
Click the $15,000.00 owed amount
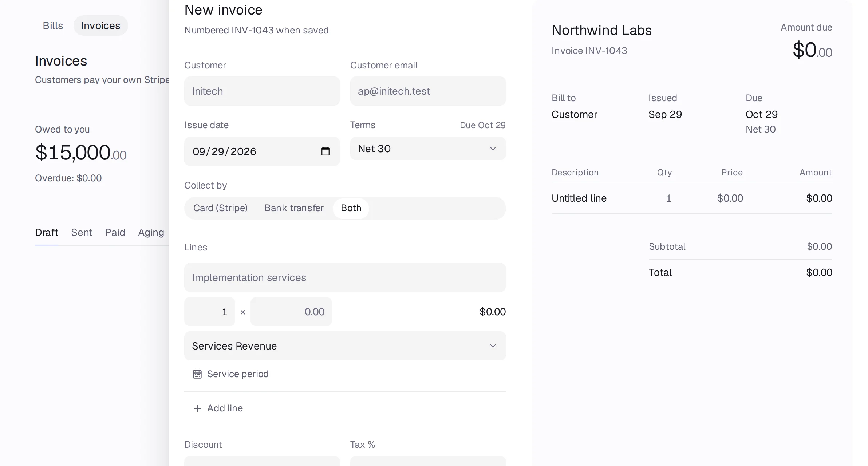pos(80,153)
